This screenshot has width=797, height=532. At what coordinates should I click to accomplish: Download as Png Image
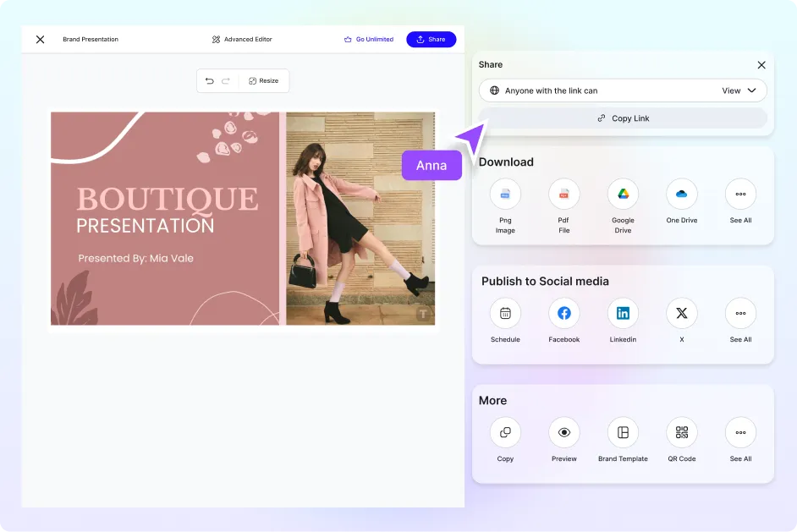click(x=505, y=195)
